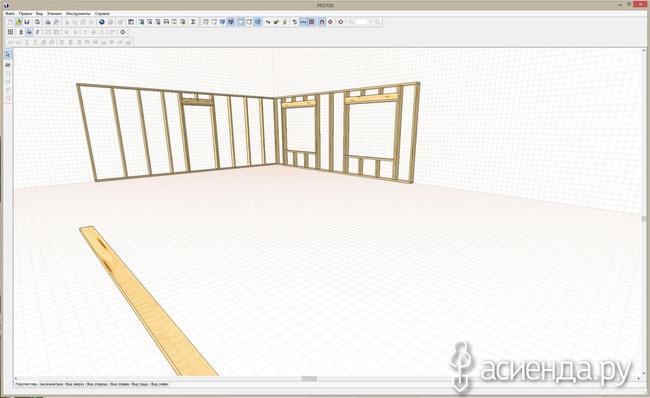
Task: Click the sum (Σ) report icon
Action: [193, 22]
